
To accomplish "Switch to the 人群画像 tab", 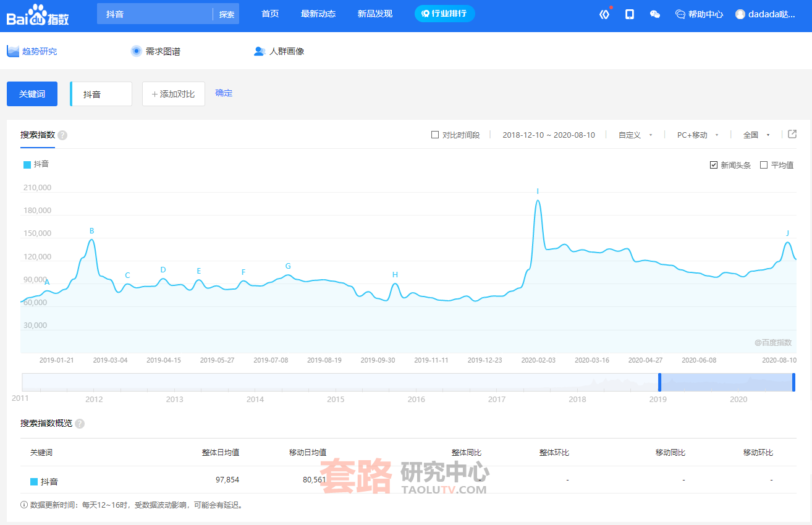I will 279,51.
